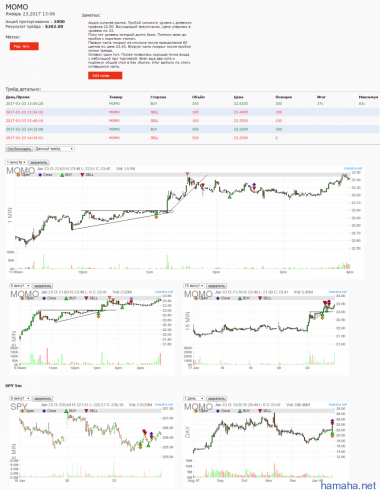Click the Итог column header
Viewport: 380px width, 490px height.
[x=321, y=97]
